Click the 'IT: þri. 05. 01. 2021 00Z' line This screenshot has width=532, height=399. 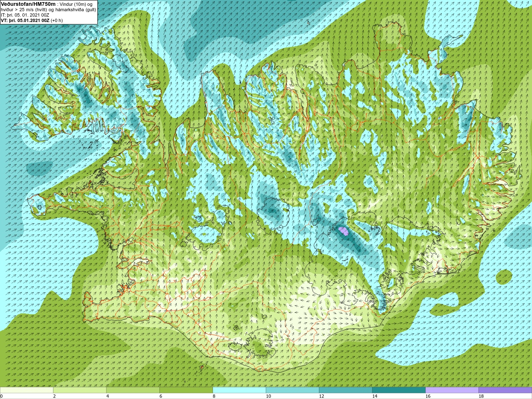(x=25, y=15)
